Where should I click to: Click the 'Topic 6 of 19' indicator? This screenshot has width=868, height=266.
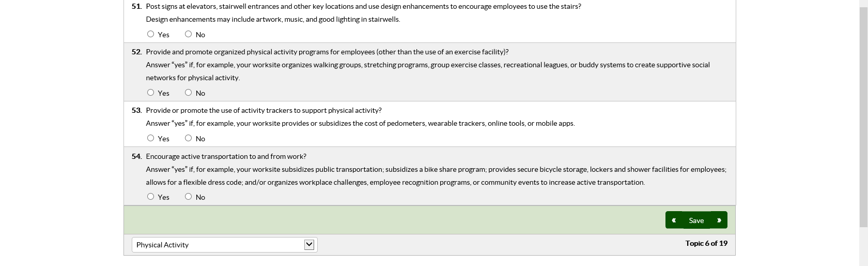[x=706, y=243]
